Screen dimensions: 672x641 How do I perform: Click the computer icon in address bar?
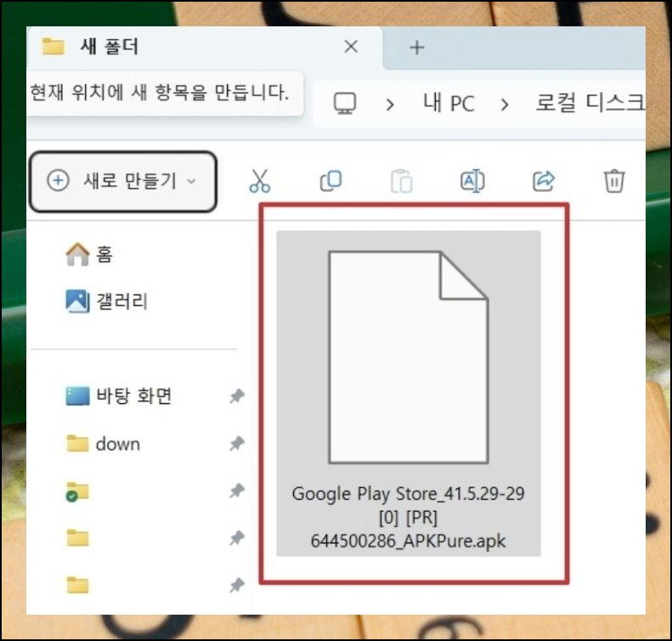coord(345,104)
